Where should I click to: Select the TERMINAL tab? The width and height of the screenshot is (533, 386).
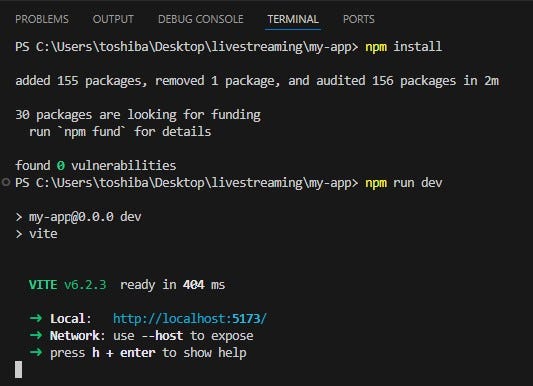pyautogui.click(x=293, y=19)
